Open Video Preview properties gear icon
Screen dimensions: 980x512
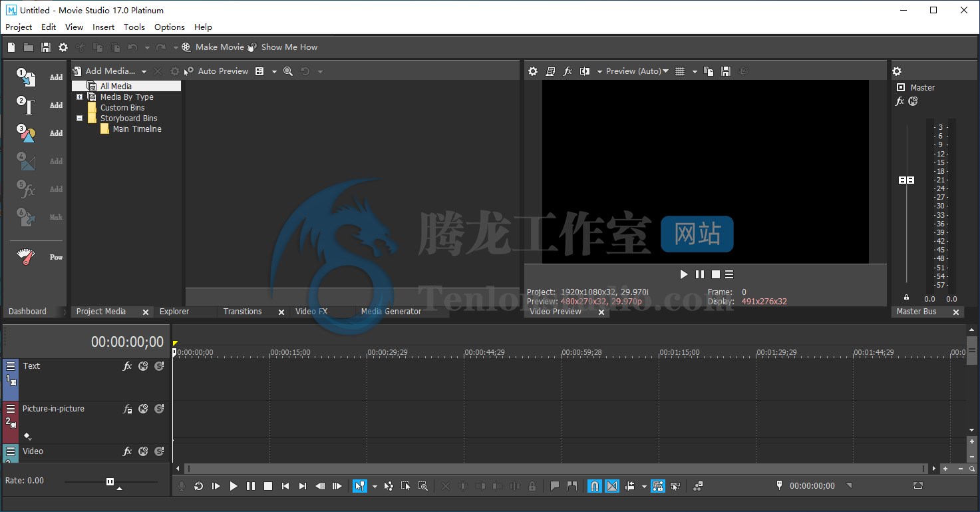click(533, 71)
